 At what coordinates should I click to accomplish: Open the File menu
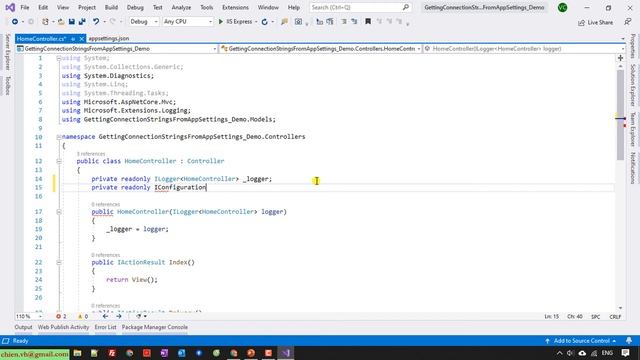[x=25, y=7]
